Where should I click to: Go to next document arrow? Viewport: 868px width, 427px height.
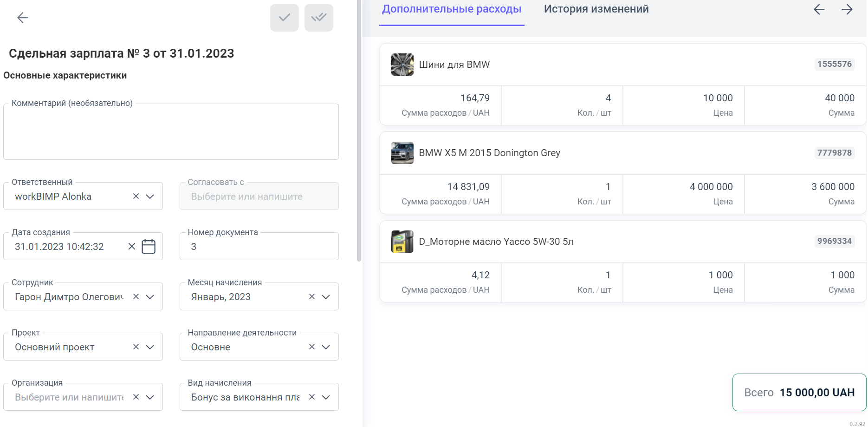(847, 9)
